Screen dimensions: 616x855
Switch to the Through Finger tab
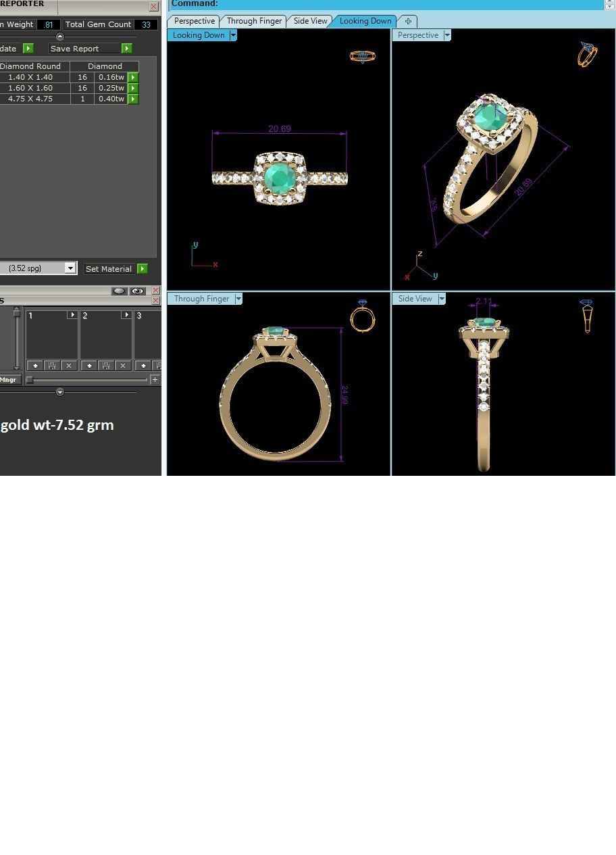(x=254, y=21)
